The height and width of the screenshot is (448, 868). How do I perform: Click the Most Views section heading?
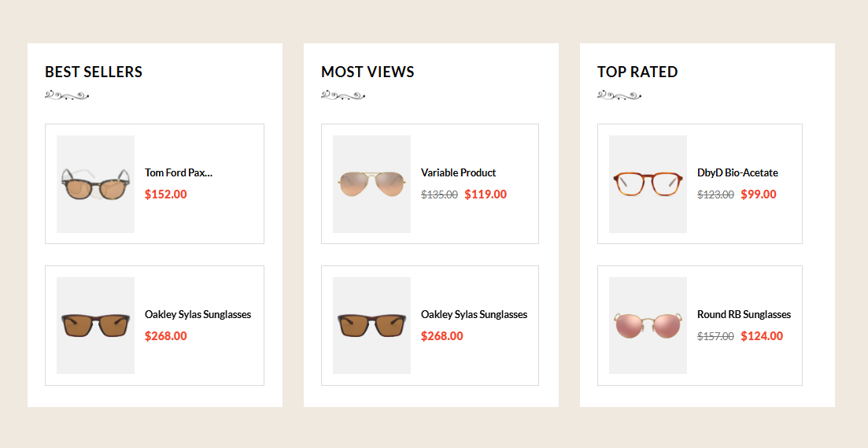(368, 72)
